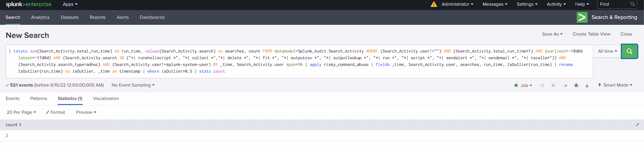This screenshot has width=644, height=149.
Task: Click the share job arrow icon
Action: pyautogui.click(x=565, y=86)
